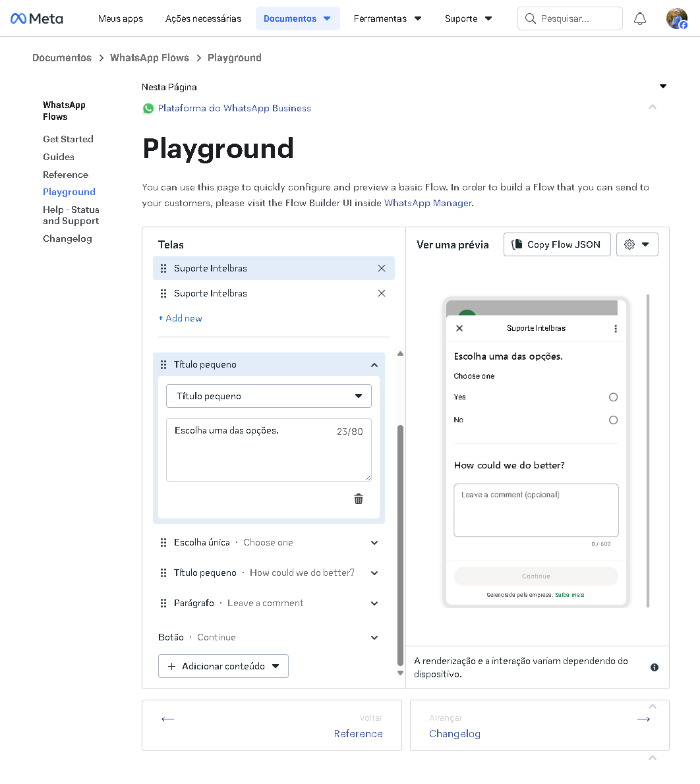Click the search magnifier icon

[530, 18]
